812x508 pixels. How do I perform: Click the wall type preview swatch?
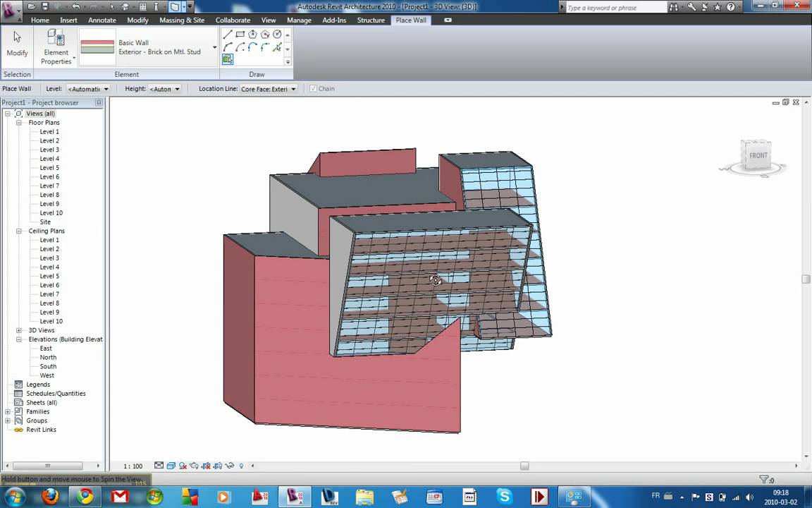97,47
